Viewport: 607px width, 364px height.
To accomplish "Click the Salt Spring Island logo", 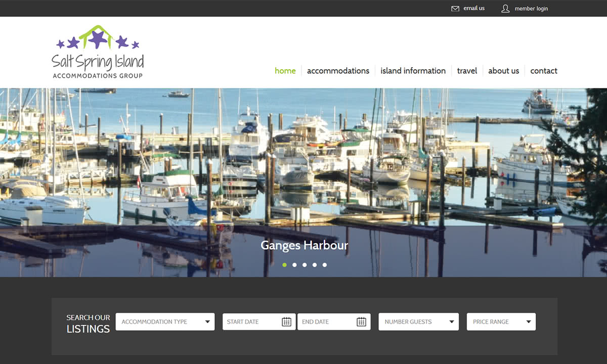I will [98, 52].
